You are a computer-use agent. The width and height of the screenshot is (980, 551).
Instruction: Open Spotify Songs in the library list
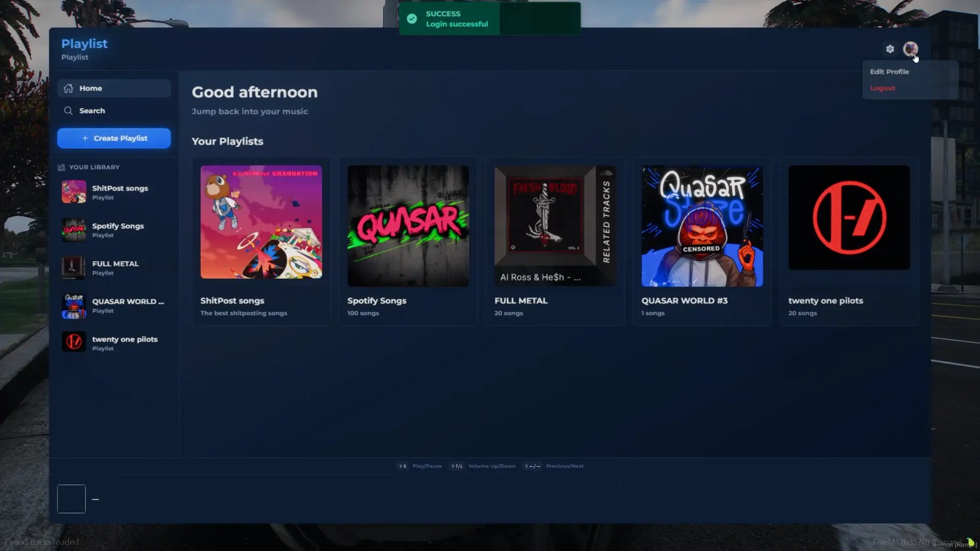tap(114, 230)
